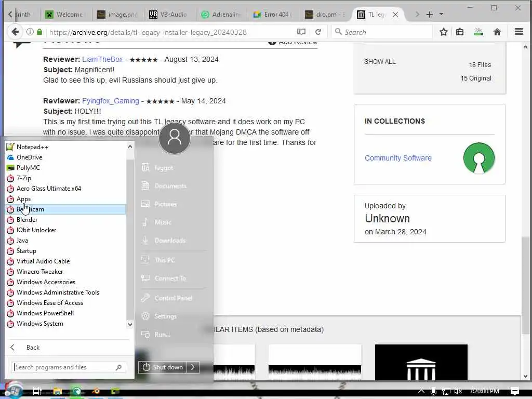Reload the current page
Screen dimensions: 532x399
[318, 32]
